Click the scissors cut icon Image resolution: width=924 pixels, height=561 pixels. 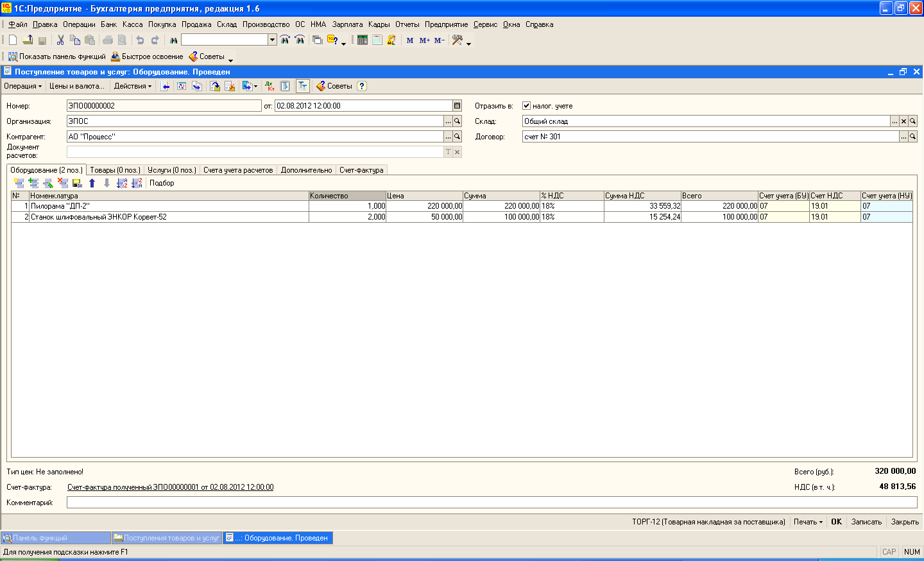pyautogui.click(x=60, y=40)
